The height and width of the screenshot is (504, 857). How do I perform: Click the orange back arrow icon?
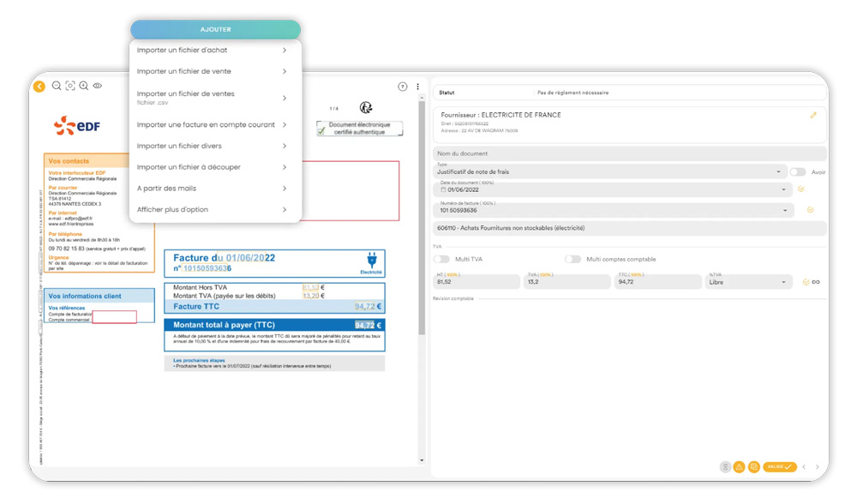point(39,86)
